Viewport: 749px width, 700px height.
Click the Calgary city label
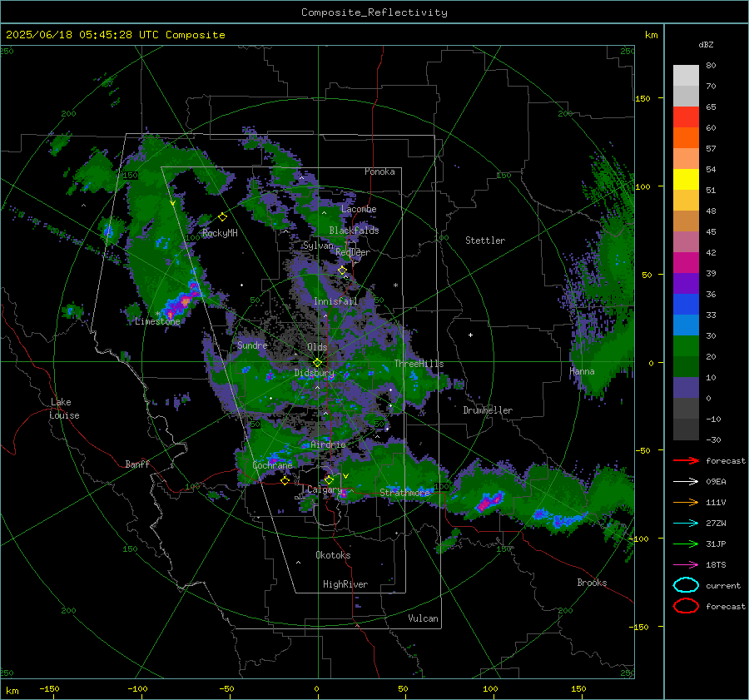(325, 489)
